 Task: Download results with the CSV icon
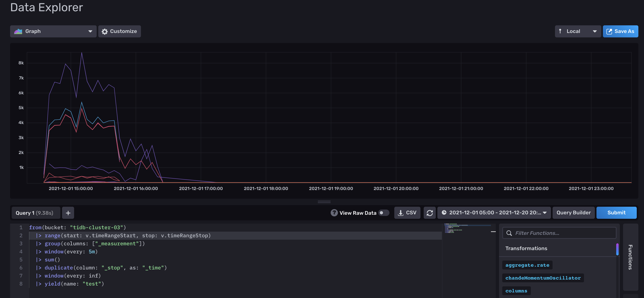coord(401,213)
